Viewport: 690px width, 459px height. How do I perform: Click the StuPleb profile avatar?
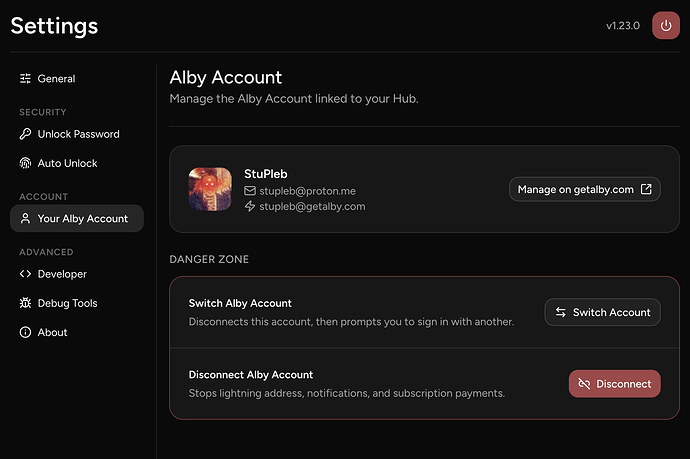(210, 189)
